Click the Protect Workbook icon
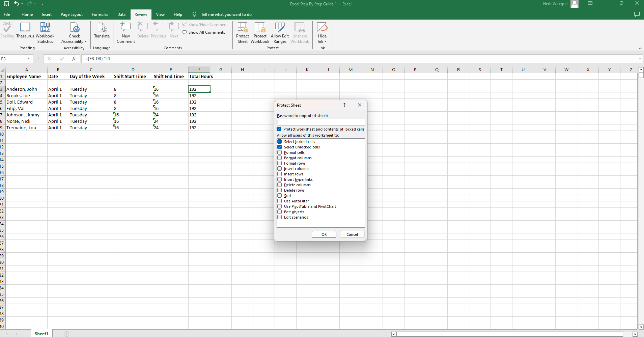 point(260,27)
